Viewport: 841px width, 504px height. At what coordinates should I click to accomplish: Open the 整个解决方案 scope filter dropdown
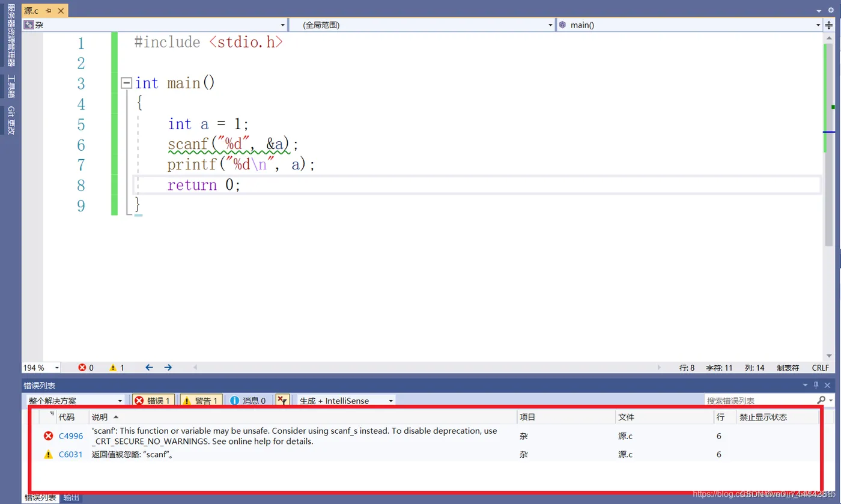[x=75, y=400]
